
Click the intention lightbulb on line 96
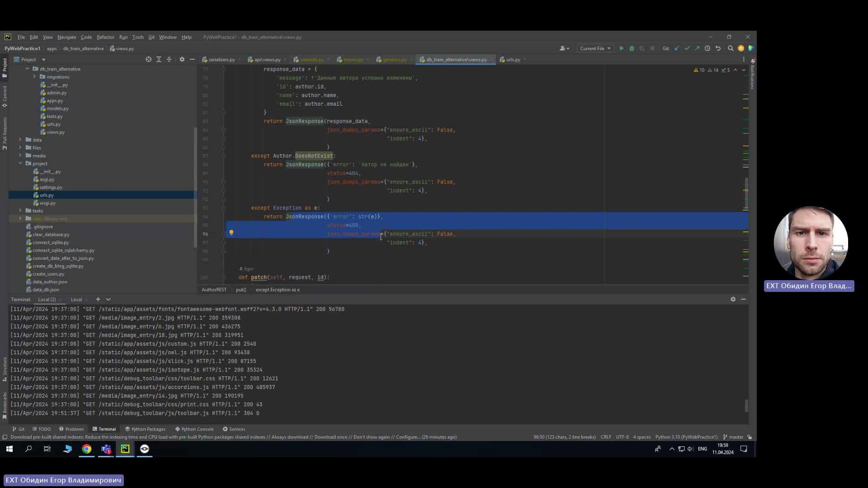231,233
